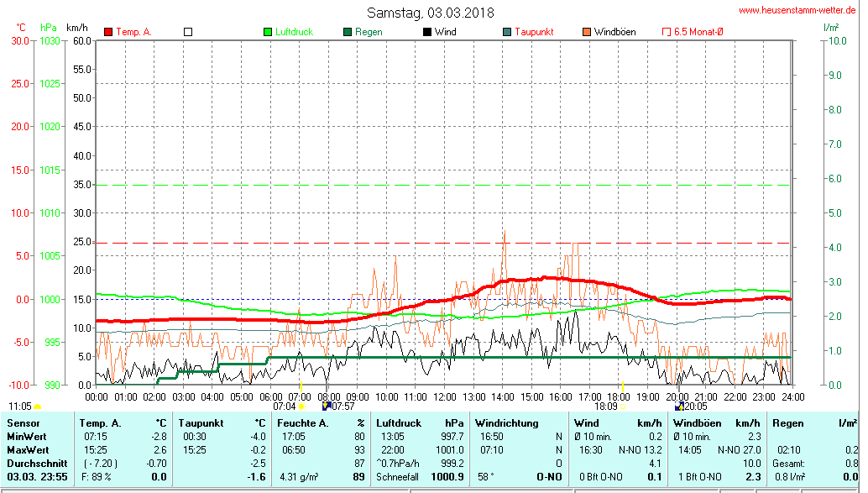Click the Feuchte A. % table header
The image size is (868, 493).
pos(321,422)
